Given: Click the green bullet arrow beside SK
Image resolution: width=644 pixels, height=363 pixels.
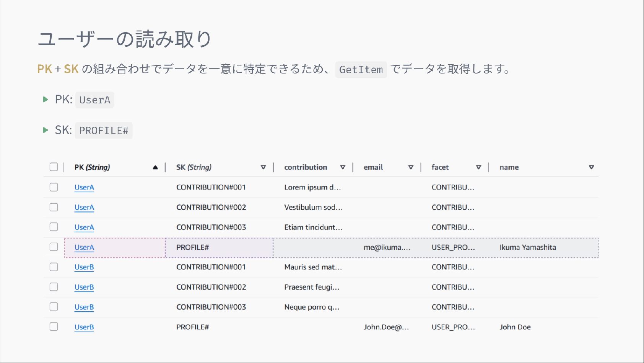Looking at the screenshot, I should [46, 130].
